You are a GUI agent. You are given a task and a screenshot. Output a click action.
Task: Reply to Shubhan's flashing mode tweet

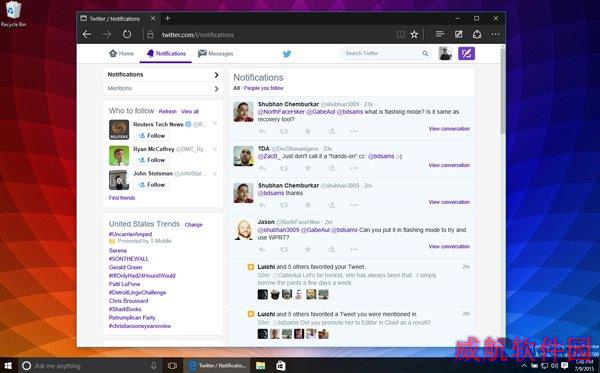coord(262,131)
